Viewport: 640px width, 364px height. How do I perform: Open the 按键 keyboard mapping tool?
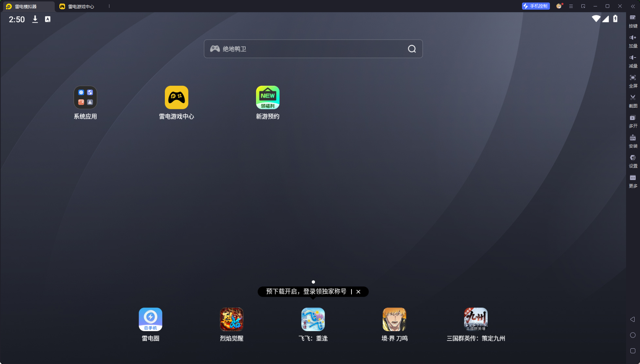tap(633, 21)
